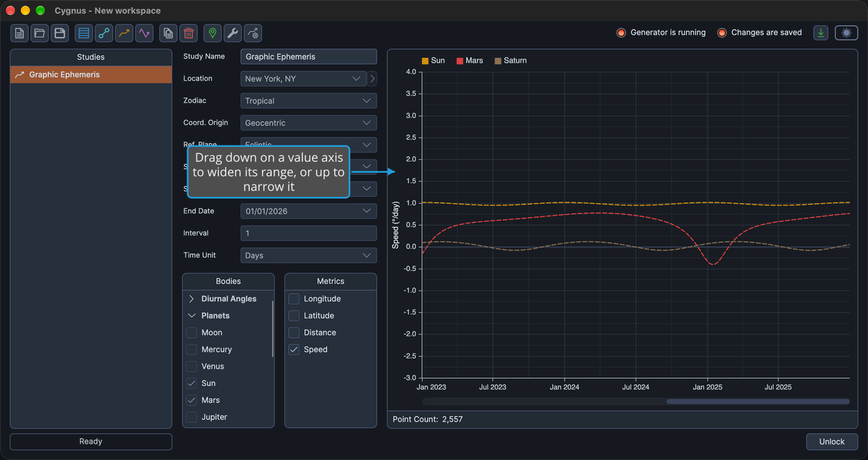Open a workspace with the folder icon
The image size is (868, 460).
pyautogui.click(x=40, y=33)
